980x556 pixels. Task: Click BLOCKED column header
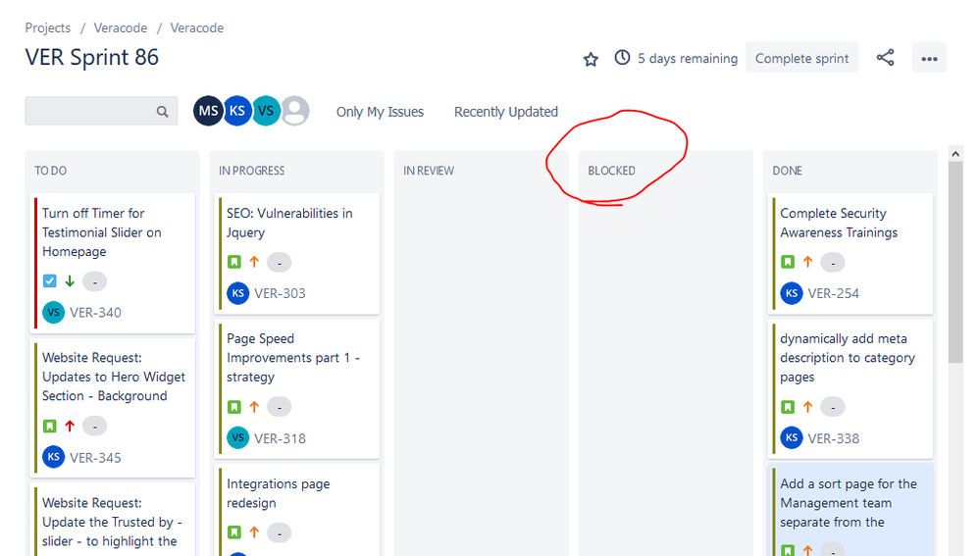coord(611,171)
